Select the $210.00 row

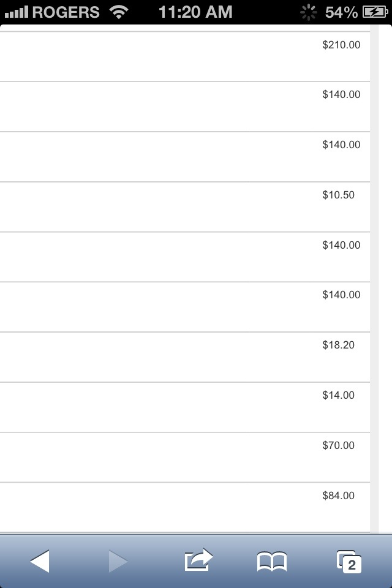click(x=185, y=56)
